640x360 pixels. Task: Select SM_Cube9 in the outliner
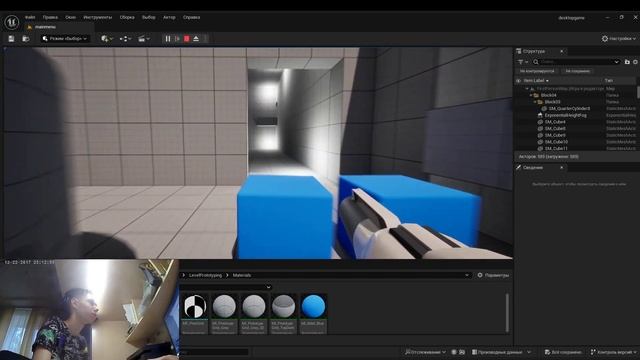click(555, 135)
